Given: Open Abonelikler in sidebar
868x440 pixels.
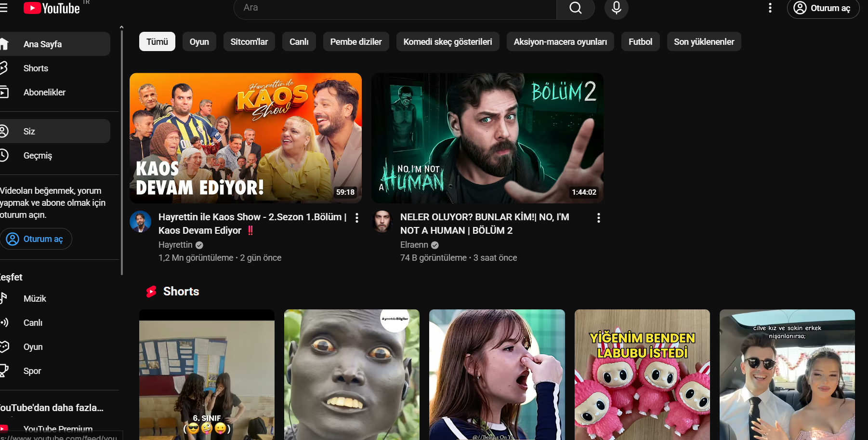Looking at the screenshot, I should coord(55,92).
